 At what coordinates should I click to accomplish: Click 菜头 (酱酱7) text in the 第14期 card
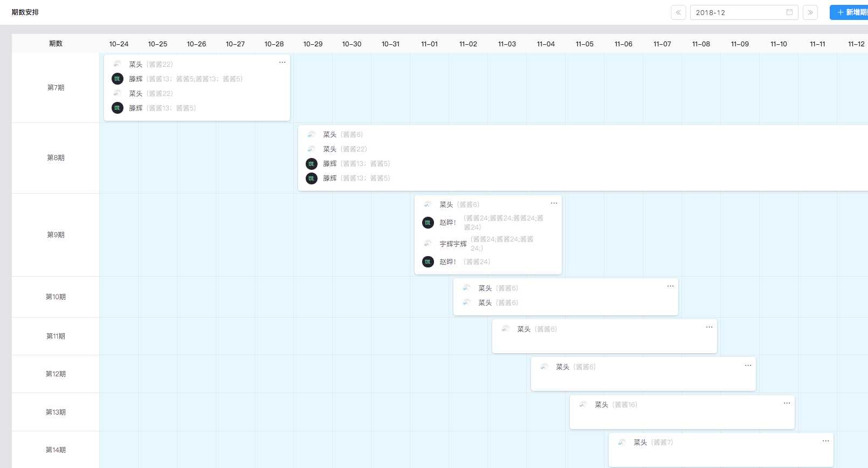point(653,442)
